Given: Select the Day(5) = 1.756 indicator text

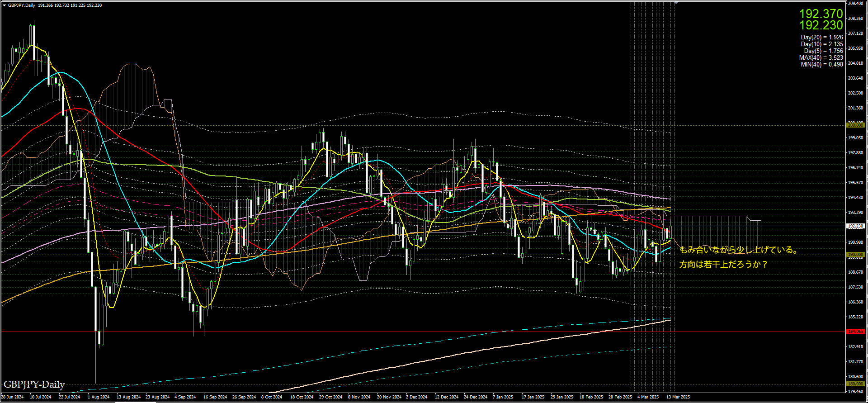Looking at the screenshot, I should (823, 51).
